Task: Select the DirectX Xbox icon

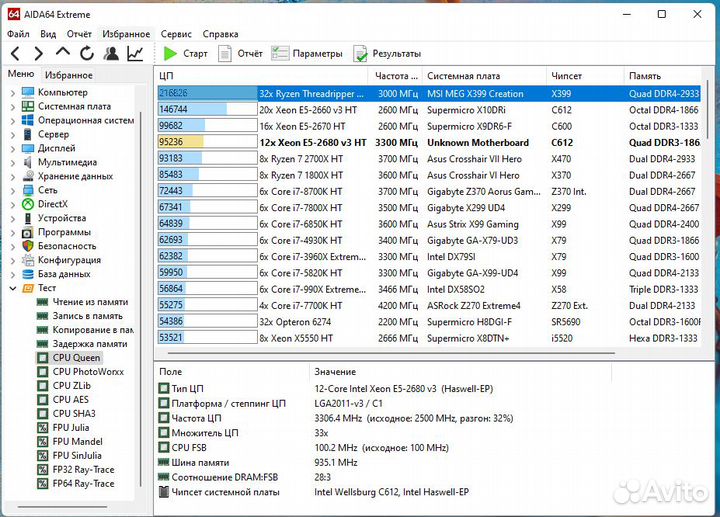Action: pos(28,204)
